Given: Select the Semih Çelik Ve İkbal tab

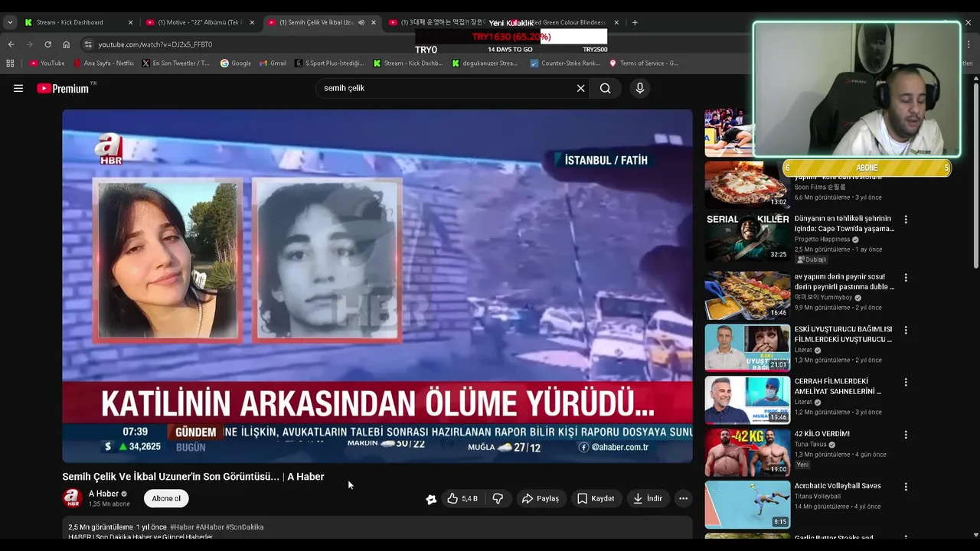Looking at the screenshot, I should tap(320, 22).
